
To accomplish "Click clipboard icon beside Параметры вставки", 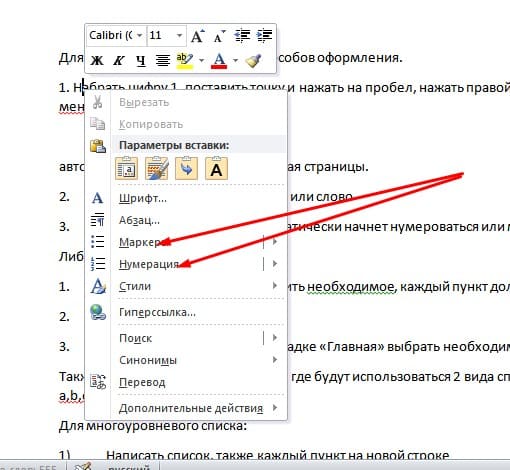I will click(x=98, y=146).
